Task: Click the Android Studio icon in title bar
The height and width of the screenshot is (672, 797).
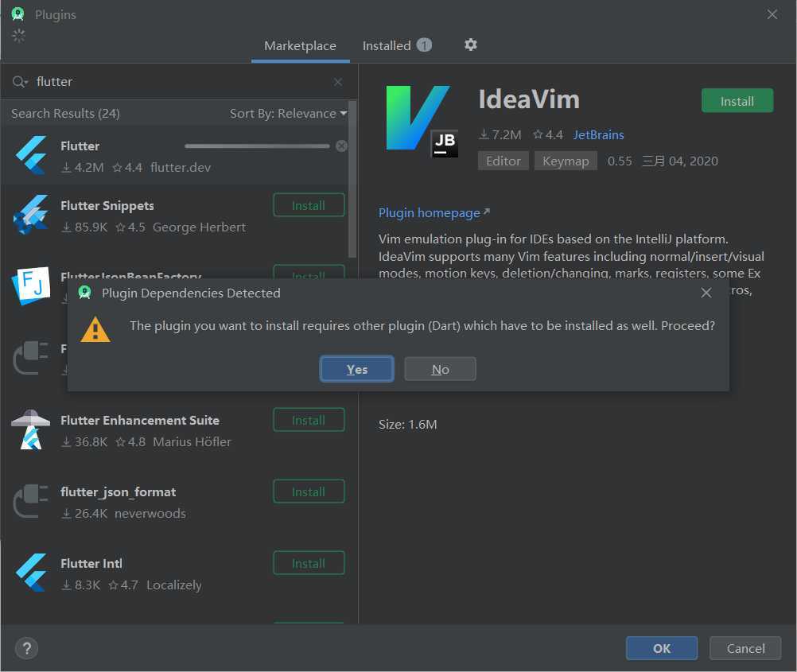Action: pos(17,14)
